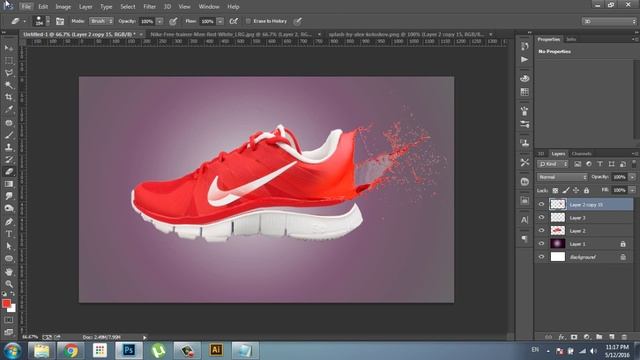Click the white background color swatch
640x360 pixels.
(13, 309)
